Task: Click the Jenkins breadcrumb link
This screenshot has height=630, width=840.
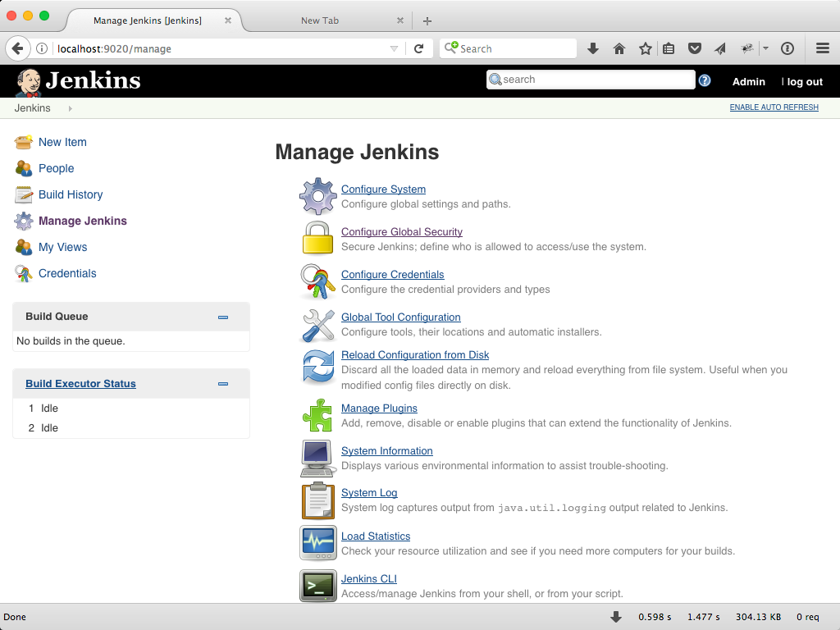Action: 32,108
